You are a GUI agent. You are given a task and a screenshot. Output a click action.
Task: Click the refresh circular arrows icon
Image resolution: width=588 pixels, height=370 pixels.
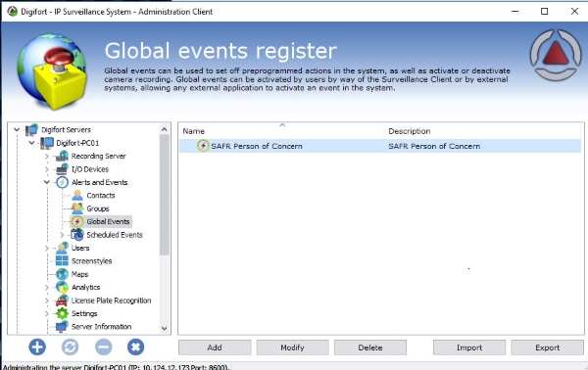(x=71, y=347)
